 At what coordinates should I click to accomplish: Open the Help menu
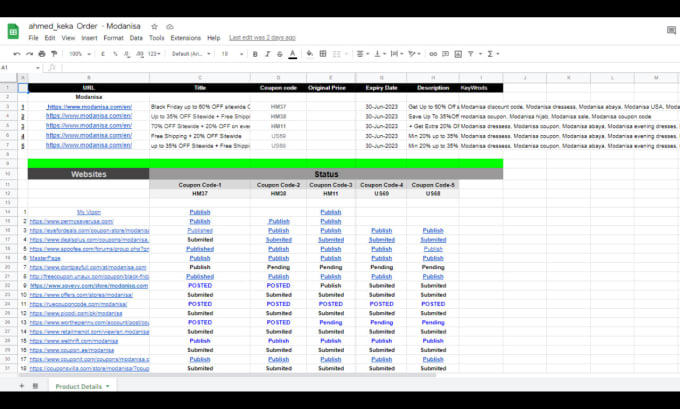[x=213, y=38]
